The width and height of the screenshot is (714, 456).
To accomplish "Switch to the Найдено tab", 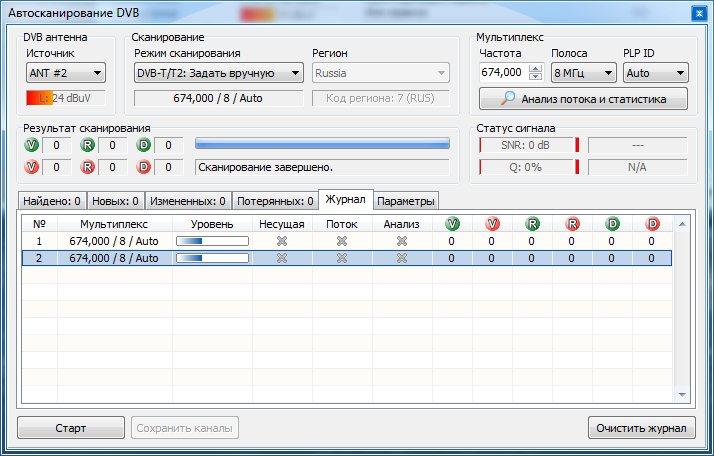I will tap(53, 201).
